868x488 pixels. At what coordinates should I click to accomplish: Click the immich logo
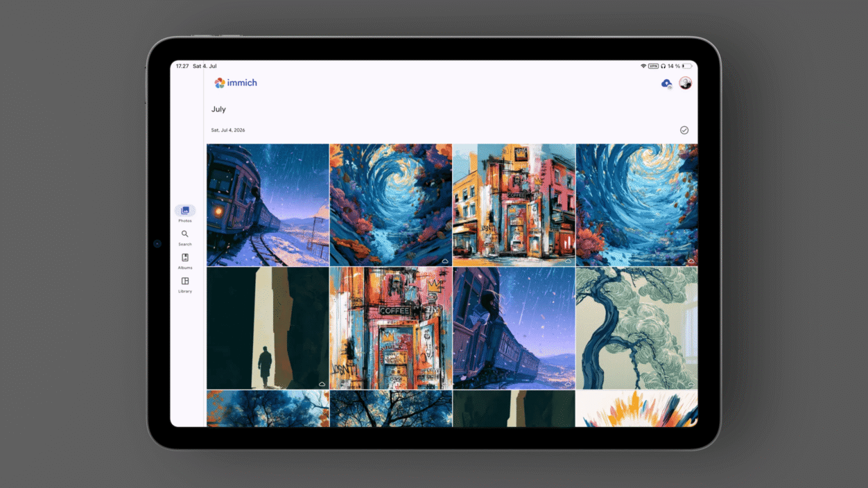236,83
